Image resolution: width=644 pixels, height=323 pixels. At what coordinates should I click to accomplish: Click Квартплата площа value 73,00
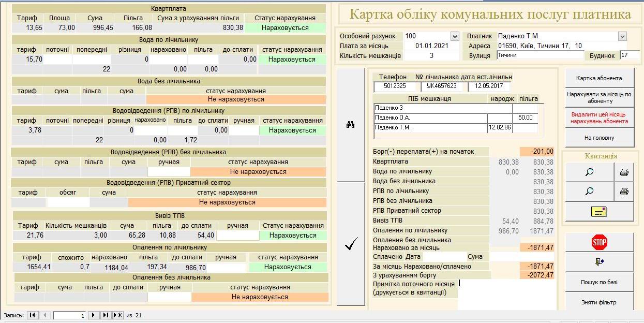tap(59, 28)
